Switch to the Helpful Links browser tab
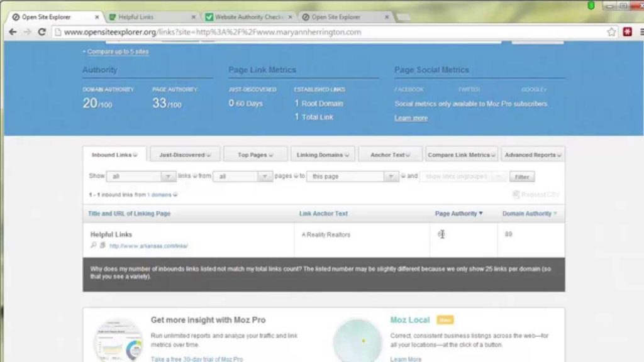This screenshot has width=644, height=362. click(150, 17)
